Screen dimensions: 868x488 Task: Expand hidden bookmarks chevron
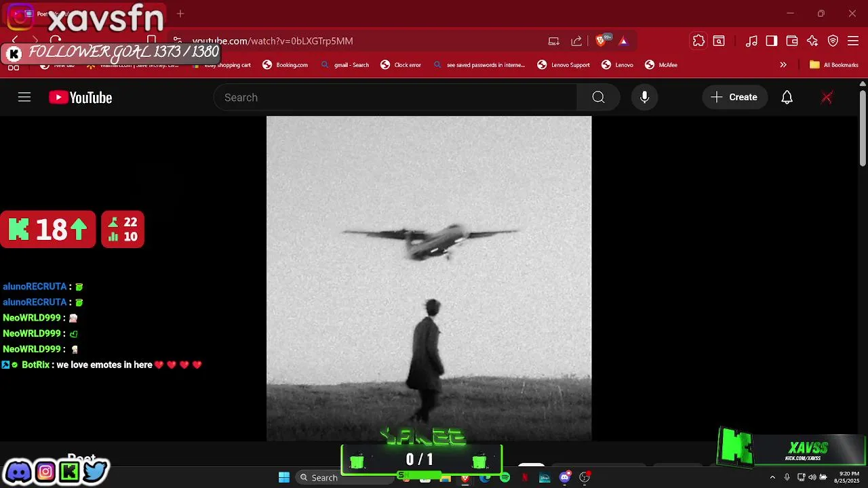(783, 65)
